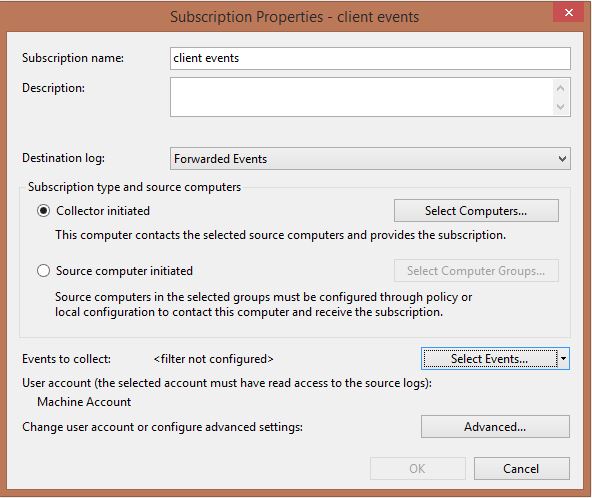Click the Select Computer Groups button
This screenshot has width=592, height=498.
click(x=476, y=271)
